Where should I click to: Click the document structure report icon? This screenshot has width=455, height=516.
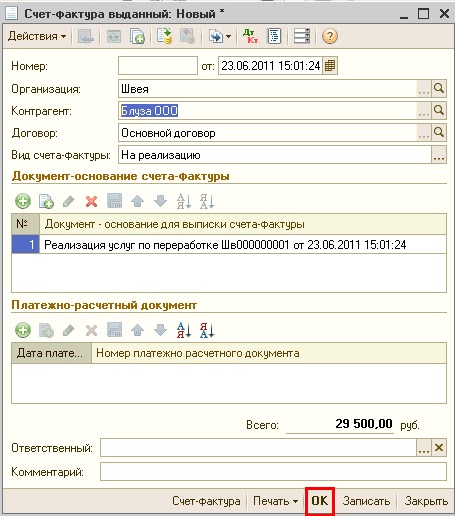point(274,36)
